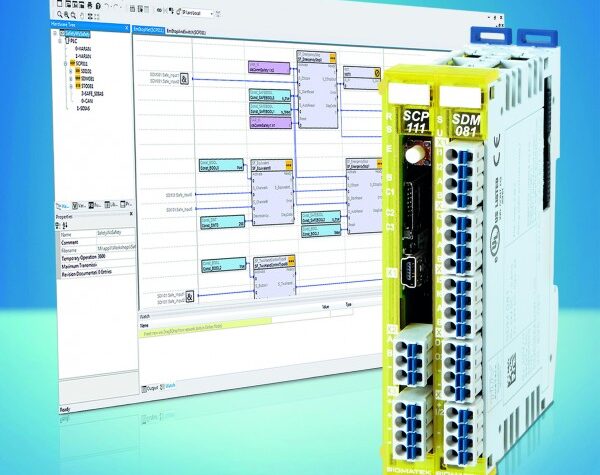Click the lower AND gate symbol
Image resolution: width=600 pixels, height=475 pixels.
(190, 297)
